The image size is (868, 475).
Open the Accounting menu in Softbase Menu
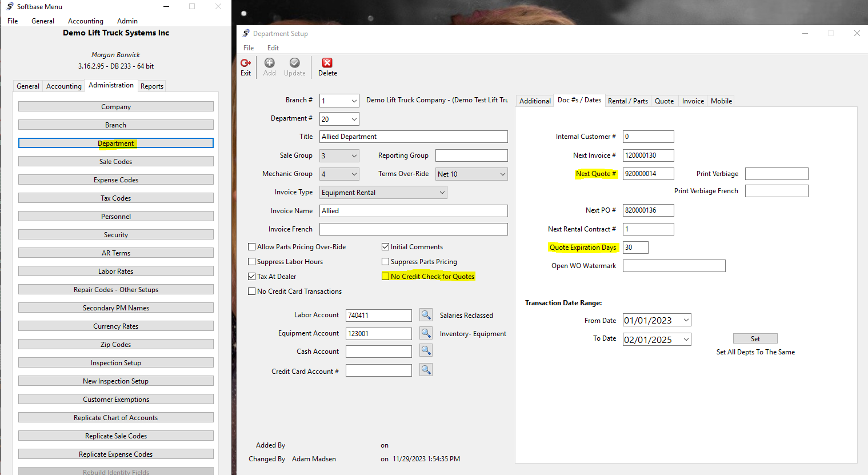[x=86, y=21]
